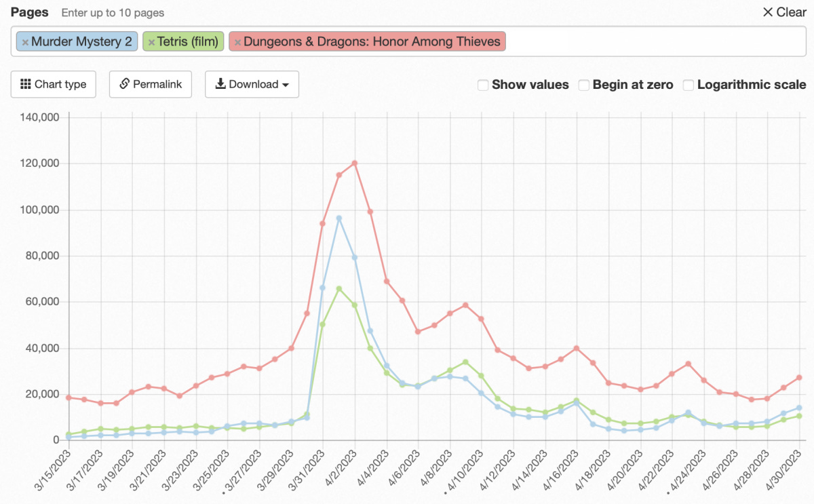The width and height of the screenshot is (814, 504).
Task: Open the Chart type selector
Action: (x=54, y=84)
